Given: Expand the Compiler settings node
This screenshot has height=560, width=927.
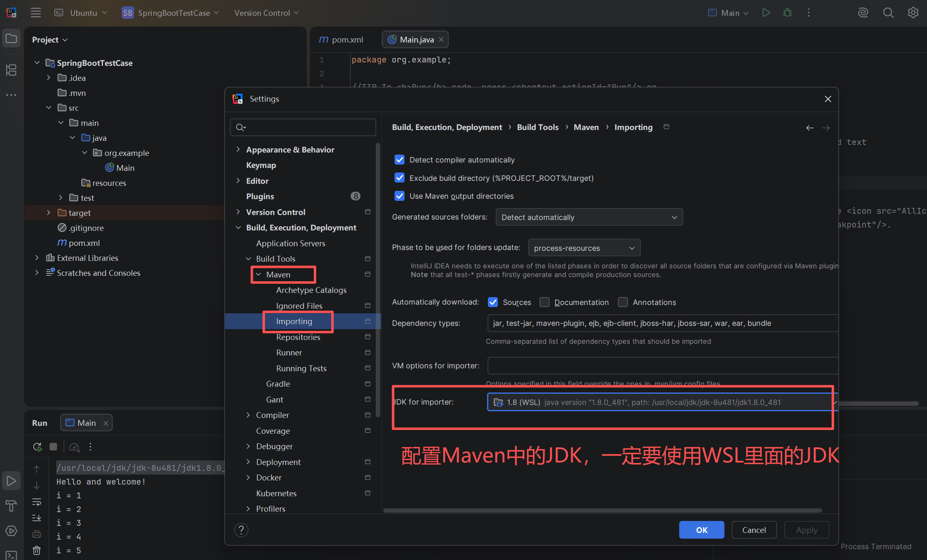Looking at the screenshot, I should (x=248, y=415).
